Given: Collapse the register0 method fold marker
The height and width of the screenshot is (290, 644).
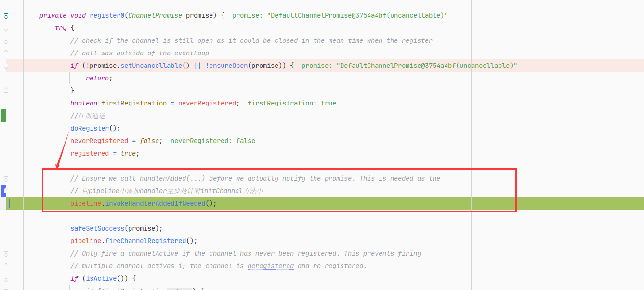Looking at the screenshot, I should click(x=6, y=16).
